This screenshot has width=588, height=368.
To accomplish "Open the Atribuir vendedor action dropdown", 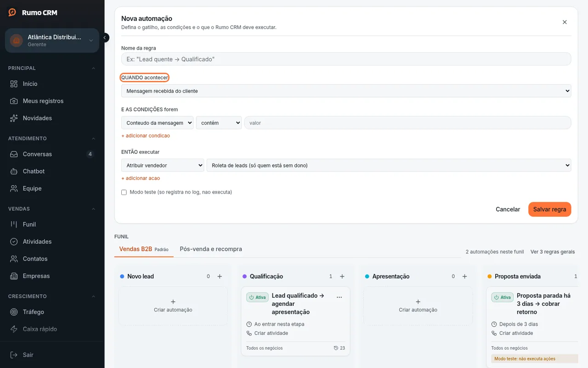I will coord(163,165).
